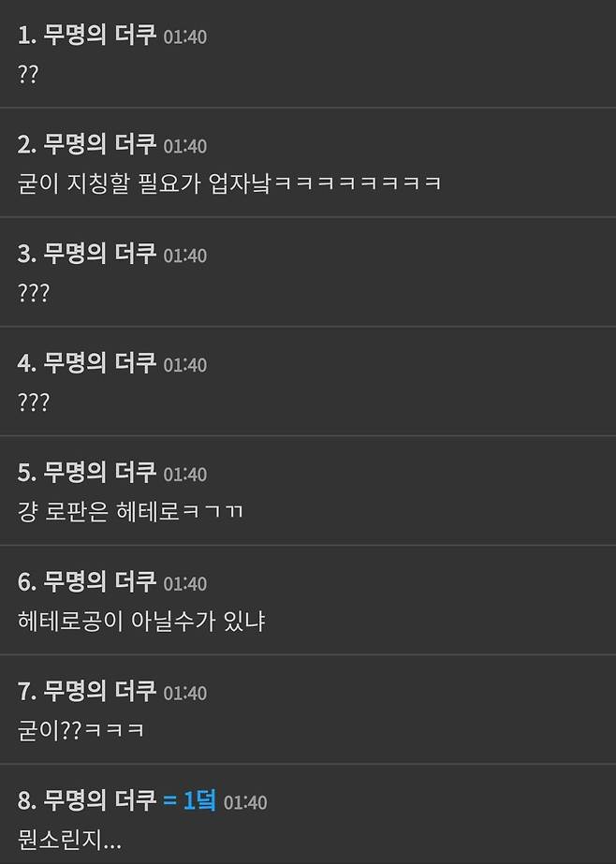616x864 pixels.
Task: Click the author name on comment 2
Action: (100, 144)
